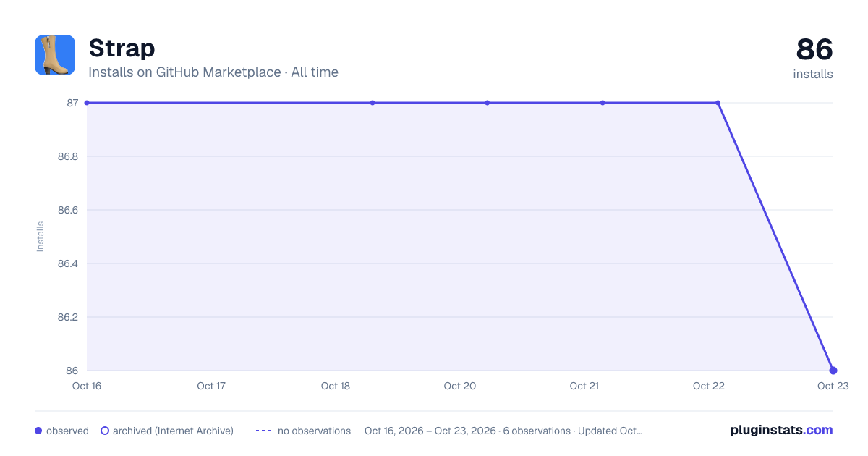Image resolution: width=868 pixels, height=456 pixels.
Task: Click the 86.4 y-axis label
Action: coord(68,263)
